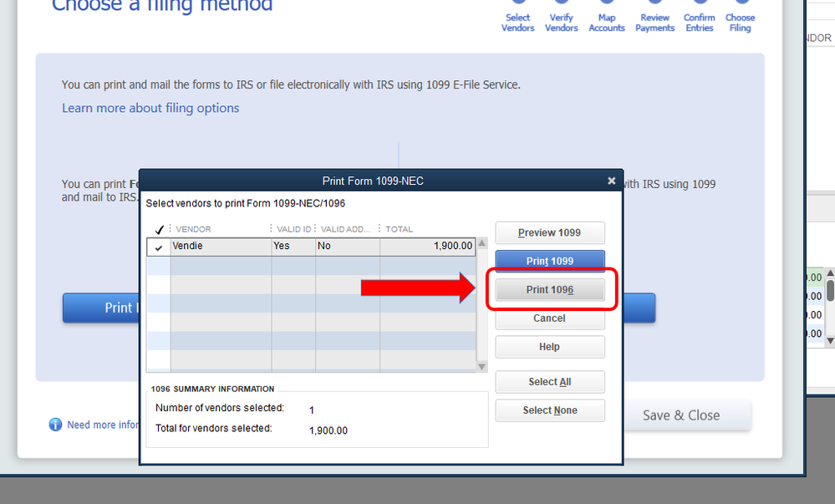
Task: Click Select None vendors button
Action: (550, 410)
